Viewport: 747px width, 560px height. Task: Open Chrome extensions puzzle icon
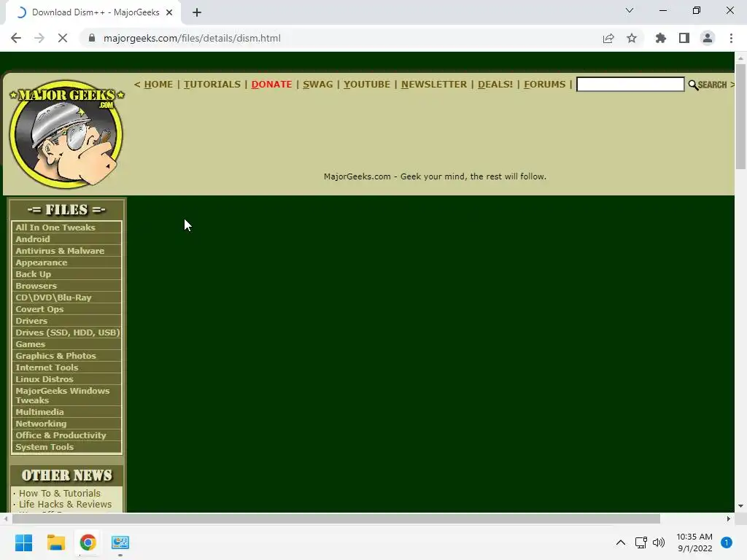(661, 38)
